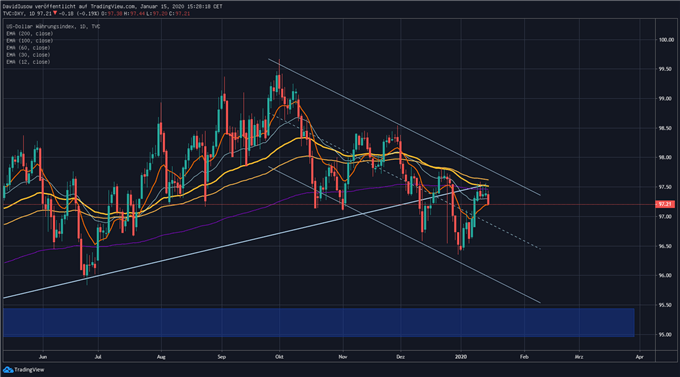Viewport: 680px width, 377px height.
Task: Select the blue support zone rectangle
Action: pos(319,322)
